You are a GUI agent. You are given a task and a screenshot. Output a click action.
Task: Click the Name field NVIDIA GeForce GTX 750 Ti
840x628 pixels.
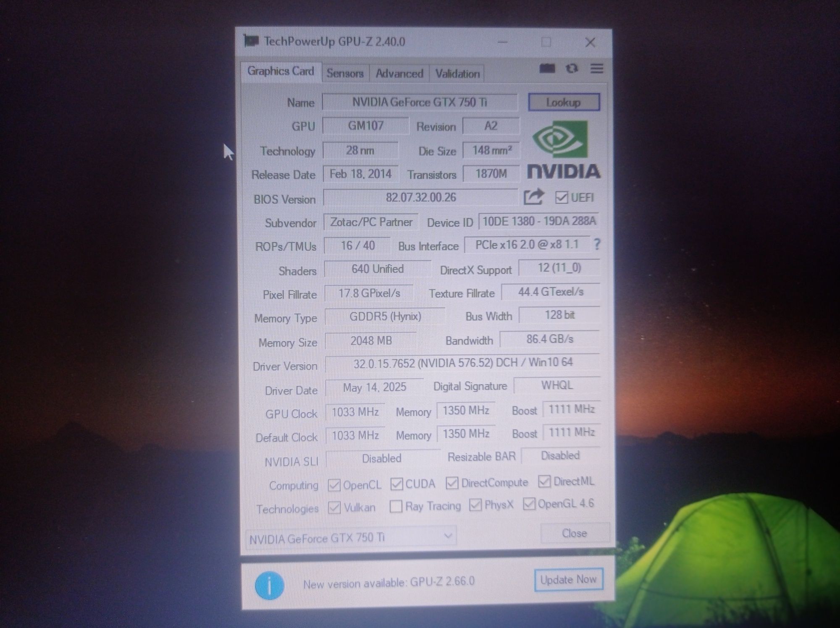coord(420,102)
